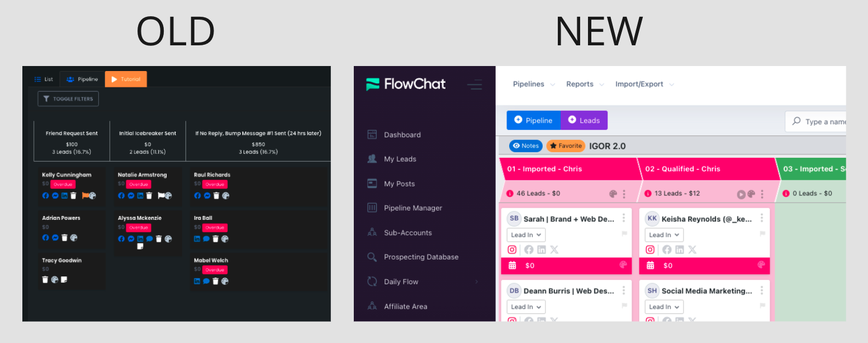Open Lead In dropdown on Sarah's card
The width and height of the screenshot is (868, 343).
pos(526,235)
